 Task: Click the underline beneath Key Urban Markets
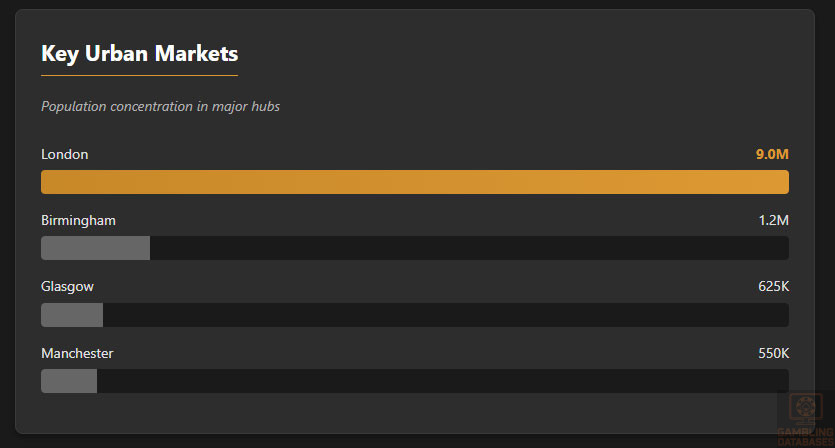tap(139, 75)
